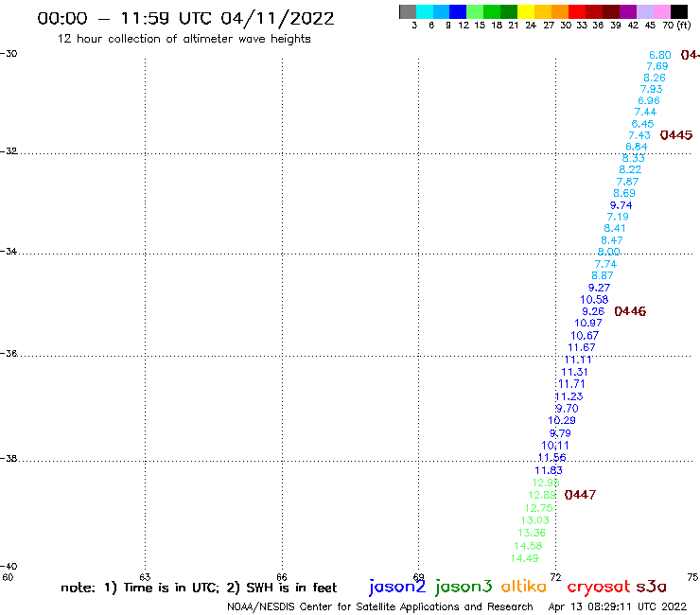Click the 'cryosat' satellite label
This screenshot has height=615, width=700.
[x=599, y=587]
